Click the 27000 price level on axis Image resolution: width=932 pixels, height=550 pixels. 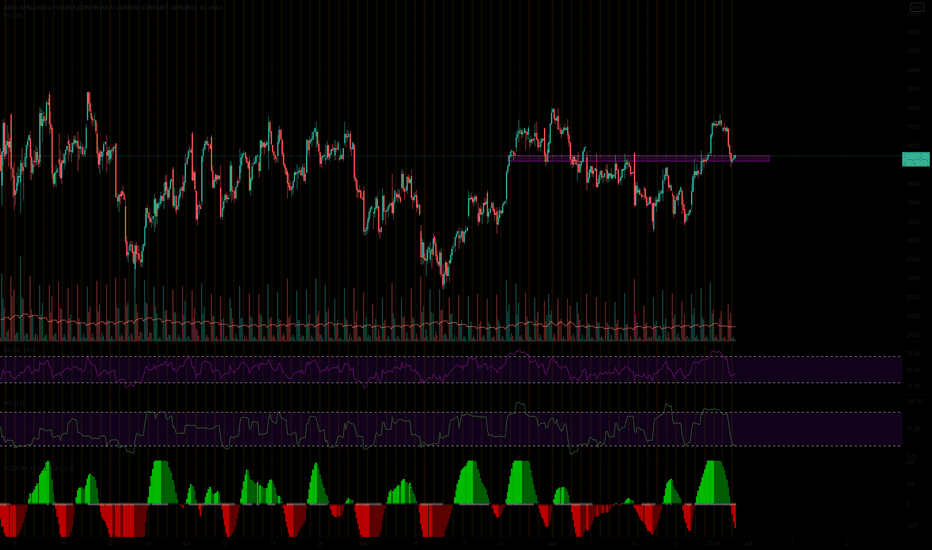[914, 335]
